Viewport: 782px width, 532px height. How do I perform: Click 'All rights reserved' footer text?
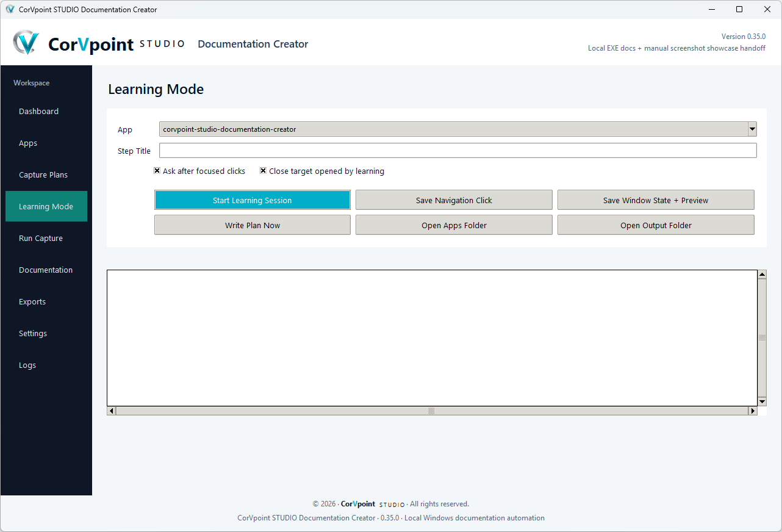[x=439, y=504]
